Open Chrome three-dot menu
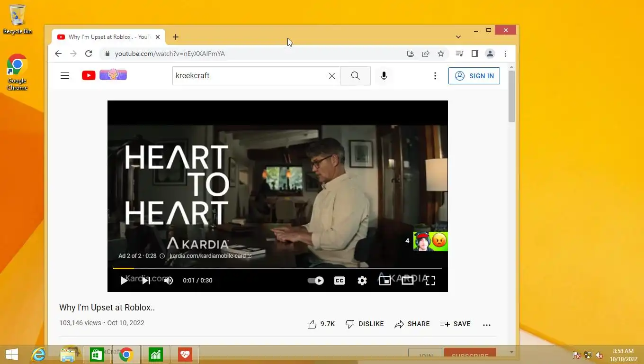Viewport: 644px width, 364px height. tap(505, 54)
